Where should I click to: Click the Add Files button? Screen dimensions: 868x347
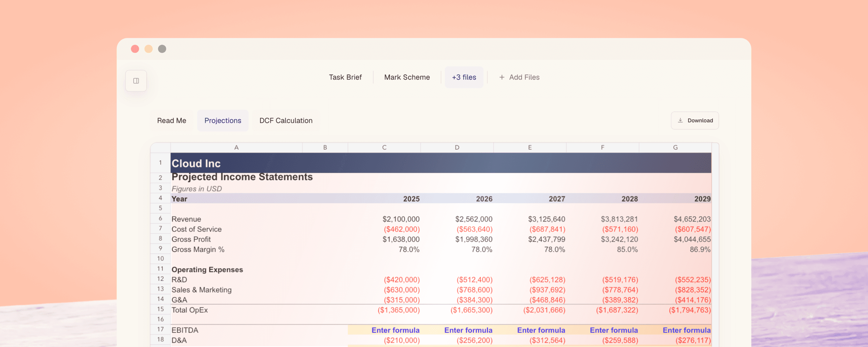pyautogui.click(x=519, y=77)
